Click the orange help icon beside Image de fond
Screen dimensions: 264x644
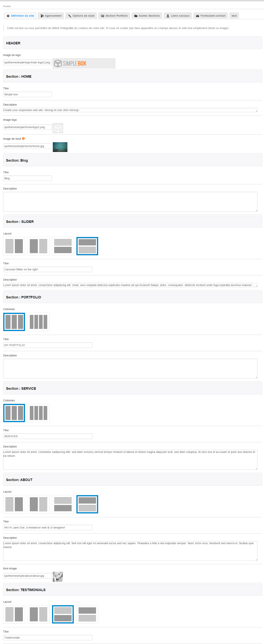point(23,139)
